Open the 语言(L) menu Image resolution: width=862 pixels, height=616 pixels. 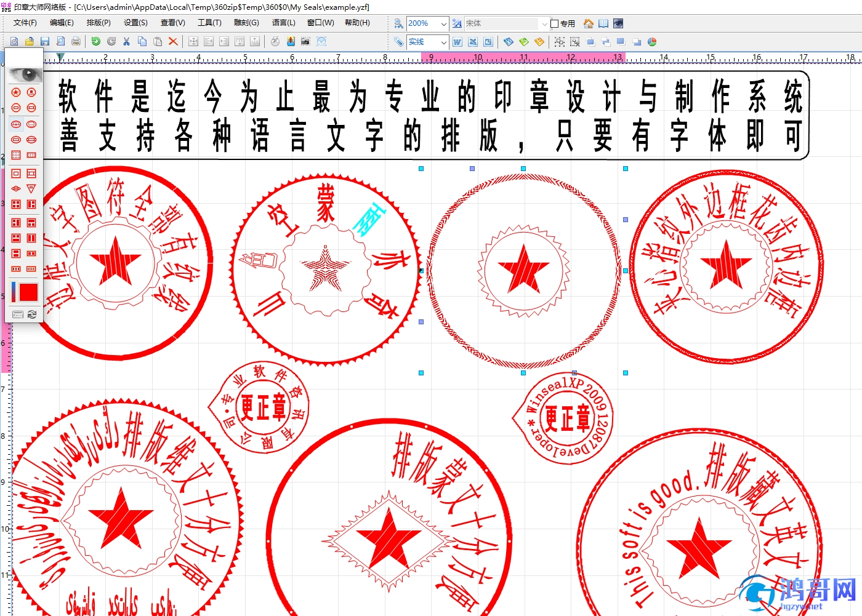pyautogui.click(x=283, y=23)
